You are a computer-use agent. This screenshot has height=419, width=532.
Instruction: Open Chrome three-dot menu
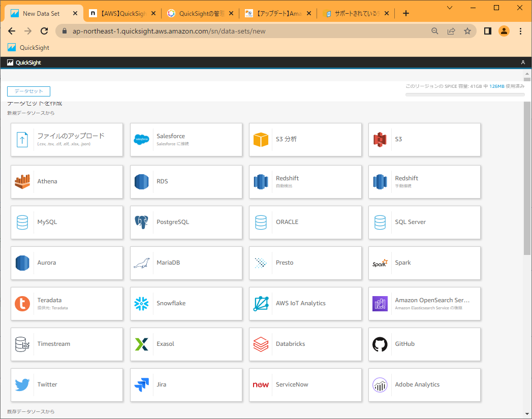(520, 31)
